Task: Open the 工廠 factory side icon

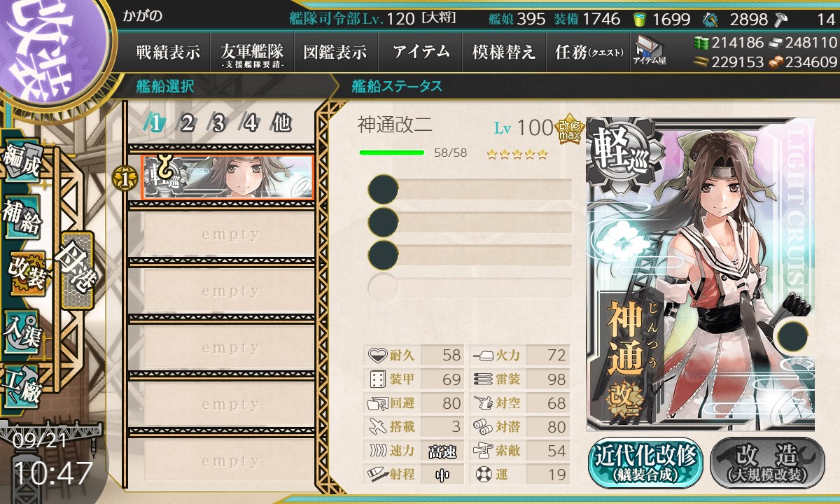Action: pos(21,386)
